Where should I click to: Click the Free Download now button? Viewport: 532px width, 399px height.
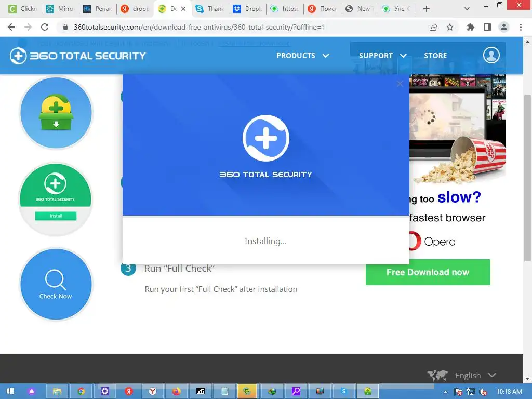(x=428, y=272)
